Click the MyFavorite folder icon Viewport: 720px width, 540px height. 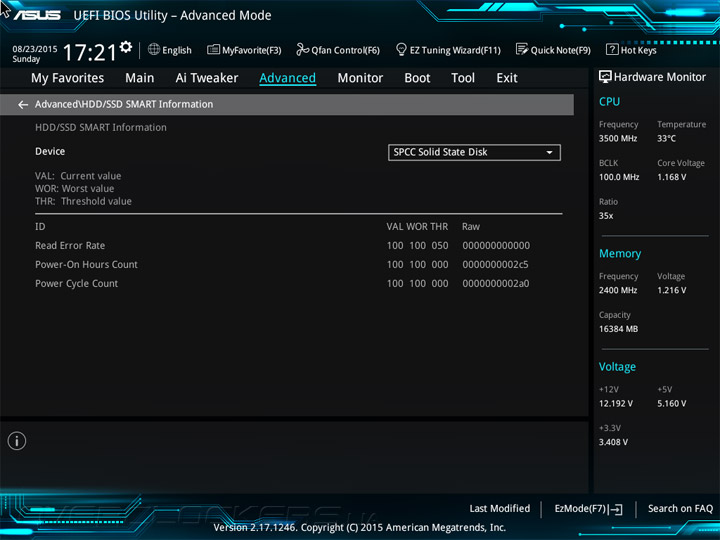coord(214,50)
